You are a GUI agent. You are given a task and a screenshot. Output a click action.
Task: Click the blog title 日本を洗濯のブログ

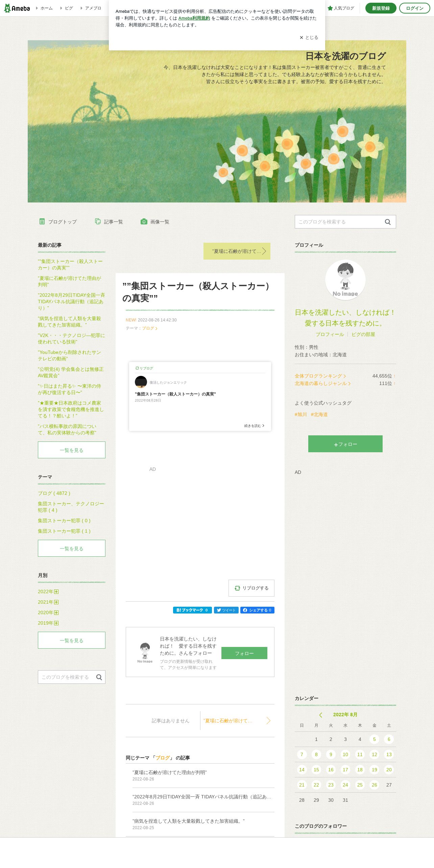tap(345, 56)
